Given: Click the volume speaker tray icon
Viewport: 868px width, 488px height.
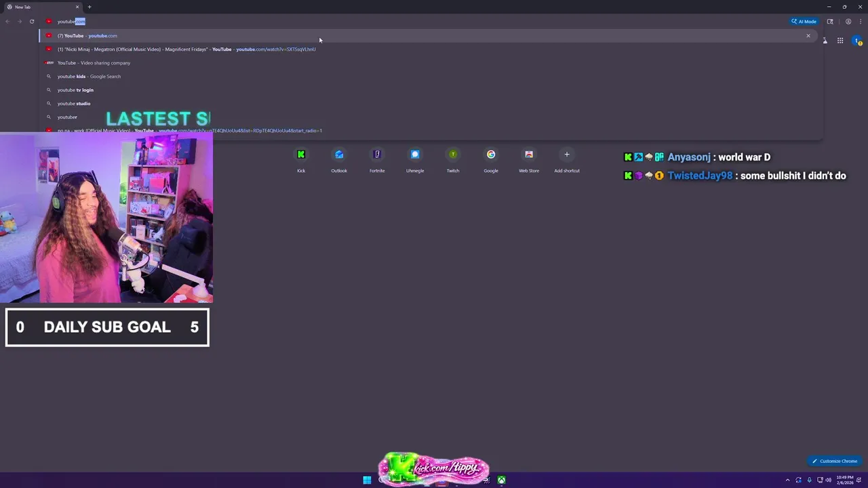Looking at the screenshot, I should (x=829, y=480).
